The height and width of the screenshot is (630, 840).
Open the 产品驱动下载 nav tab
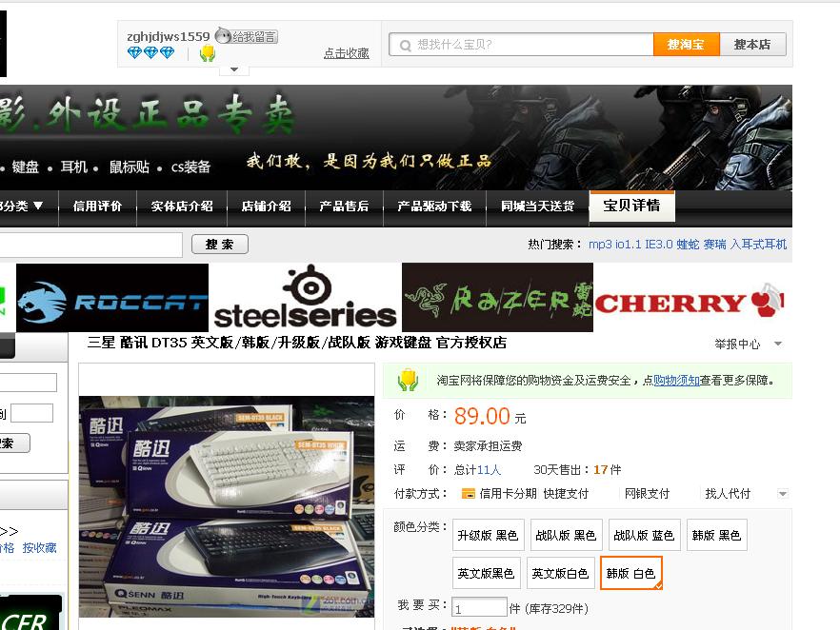[434, 207]
